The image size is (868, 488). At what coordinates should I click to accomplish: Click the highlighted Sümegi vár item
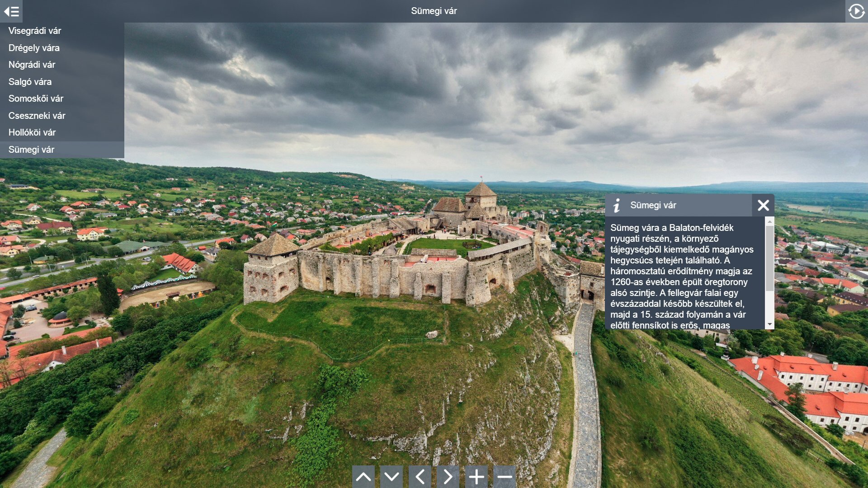coord(31,150)
